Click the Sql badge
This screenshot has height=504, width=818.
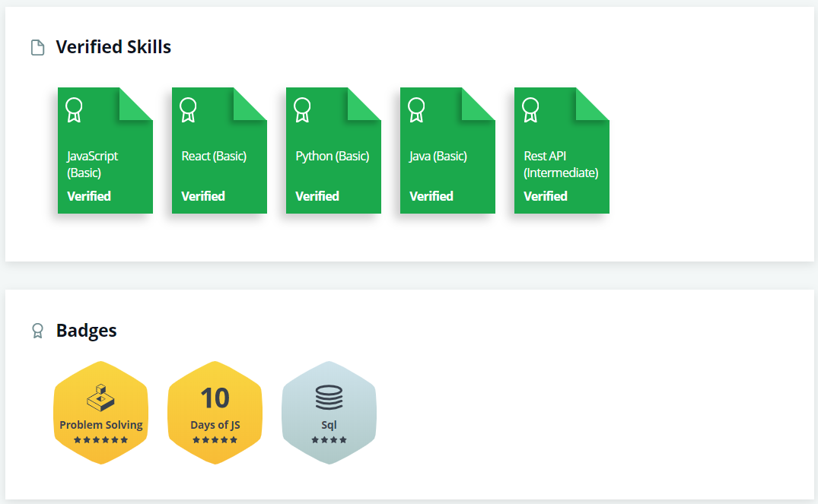(x=329, y=411)
